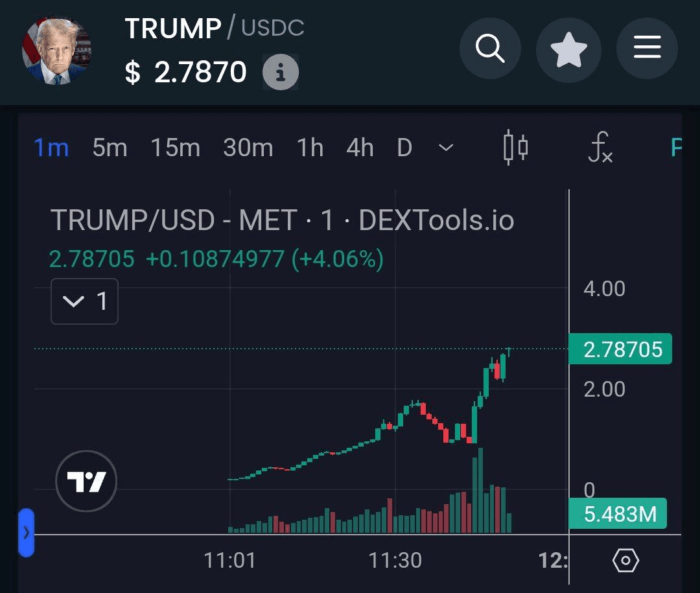Tap the TRUMP token avatar
The height and width of the screenshot is (593, 700).
tap(56, 51)
